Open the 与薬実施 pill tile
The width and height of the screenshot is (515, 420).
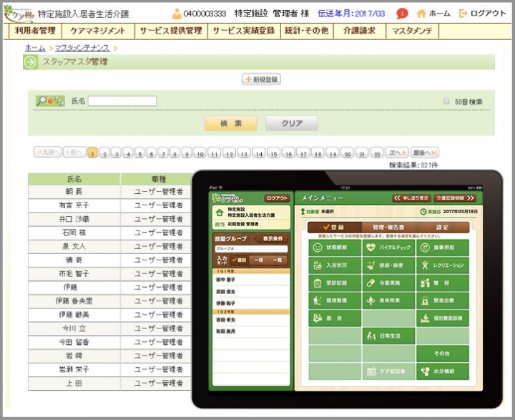pyautogui.click(x=388, y=283)
